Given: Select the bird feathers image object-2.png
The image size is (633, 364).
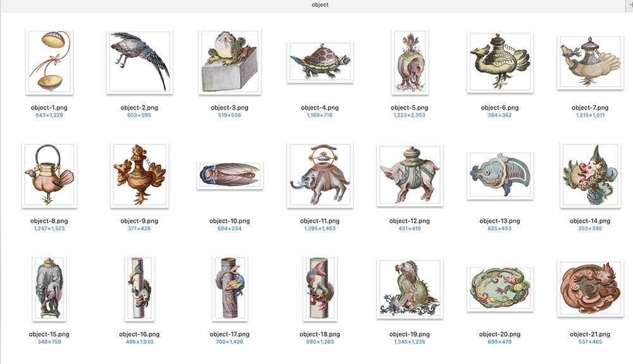Looking at the screenshot, I should 140,62.
